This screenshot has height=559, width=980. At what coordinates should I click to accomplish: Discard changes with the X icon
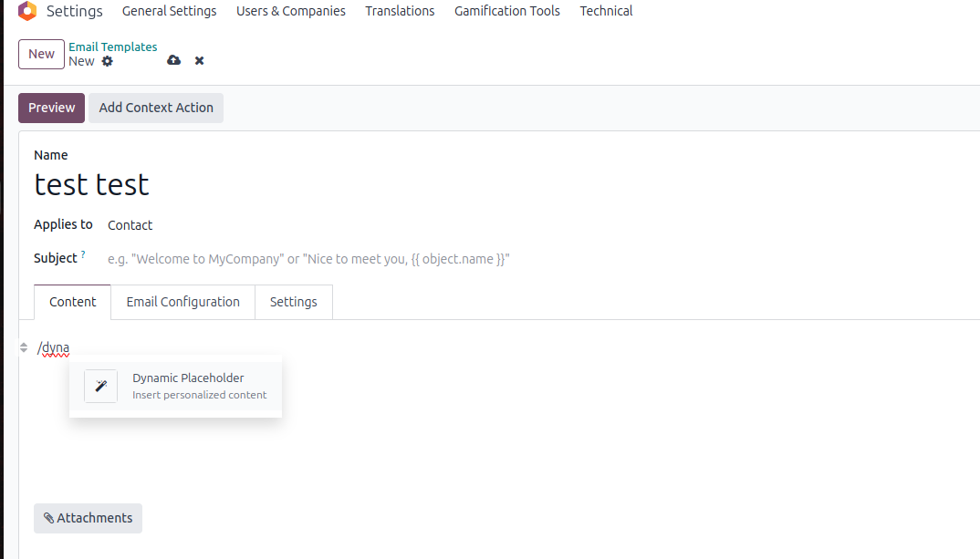pos(199,60)
